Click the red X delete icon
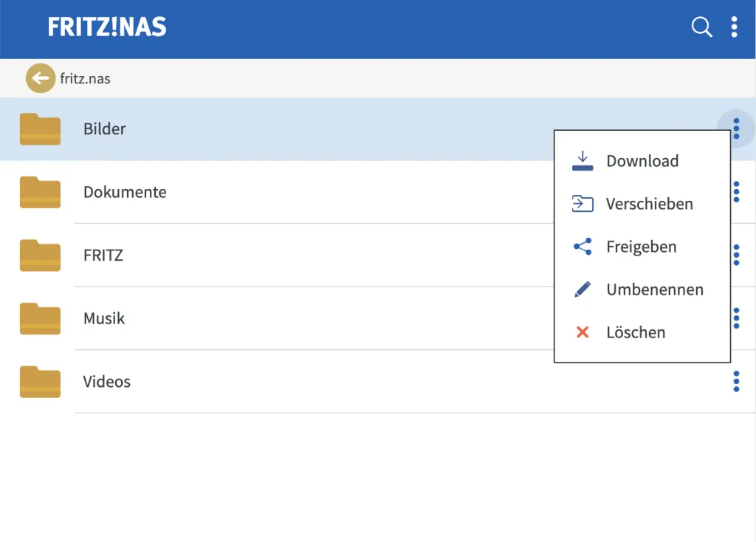 (583, 332)
